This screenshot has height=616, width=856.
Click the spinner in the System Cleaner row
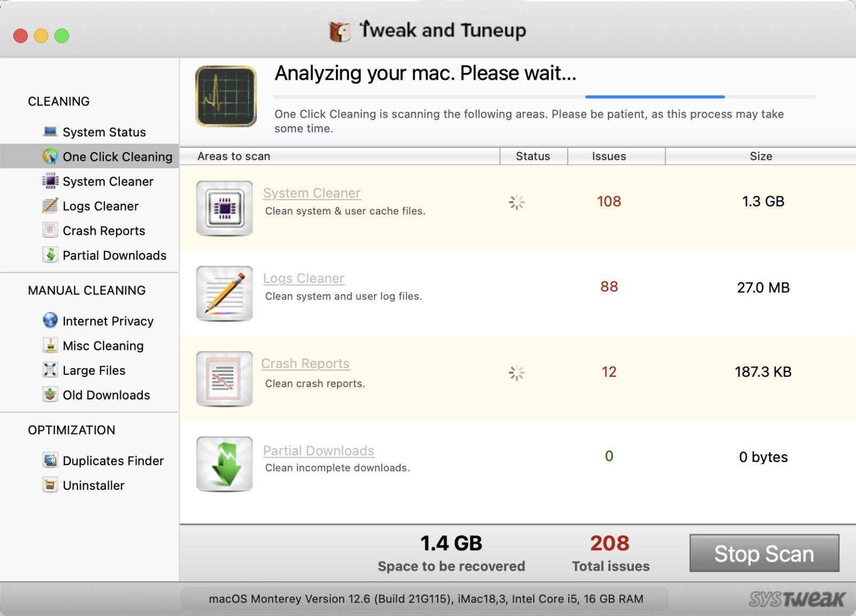(x=516, y=202)
